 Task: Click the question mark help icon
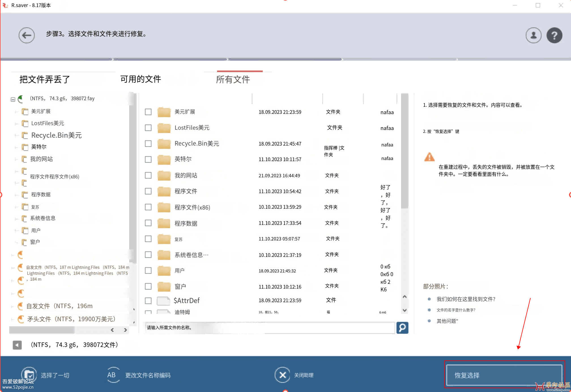click(554, 35)
